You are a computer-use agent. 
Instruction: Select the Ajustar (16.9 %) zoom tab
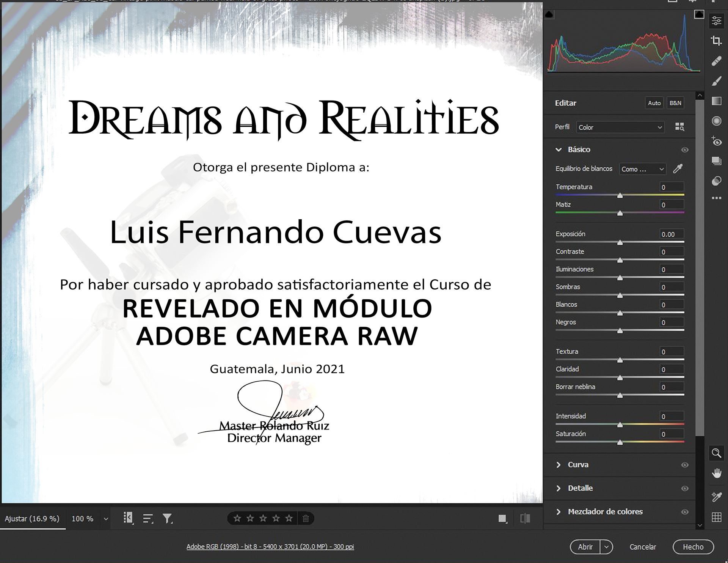tap(32, 519)
